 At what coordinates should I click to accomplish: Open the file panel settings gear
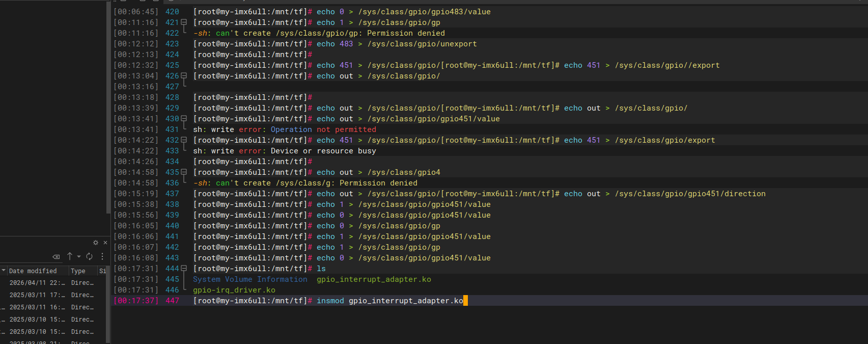click(x=96, y=243)
